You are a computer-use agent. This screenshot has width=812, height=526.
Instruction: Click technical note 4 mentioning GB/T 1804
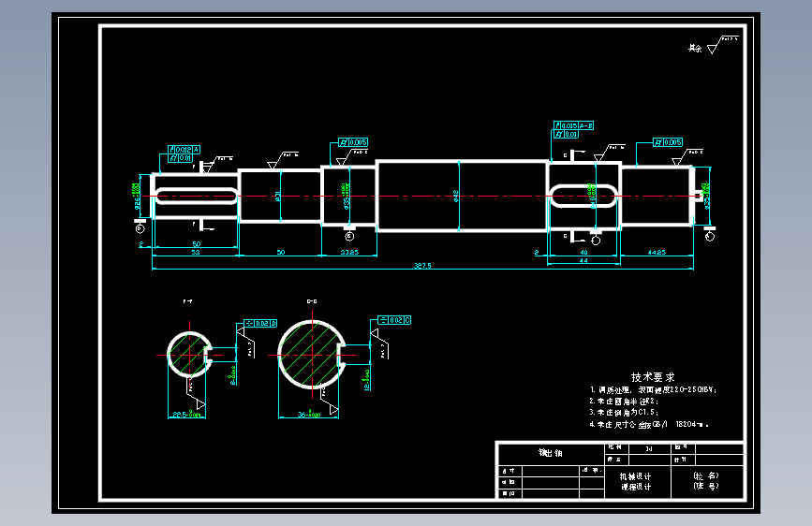pos(649,425)
